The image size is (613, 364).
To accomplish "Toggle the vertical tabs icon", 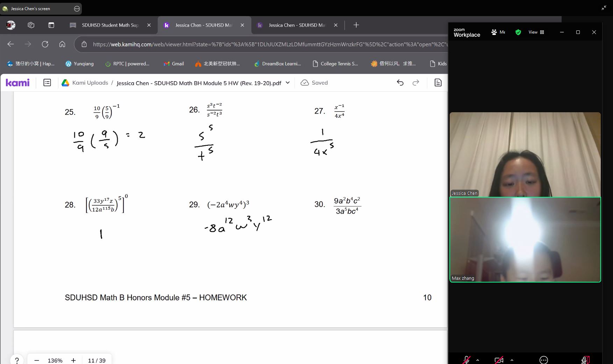I will click(x=51, y=25).
